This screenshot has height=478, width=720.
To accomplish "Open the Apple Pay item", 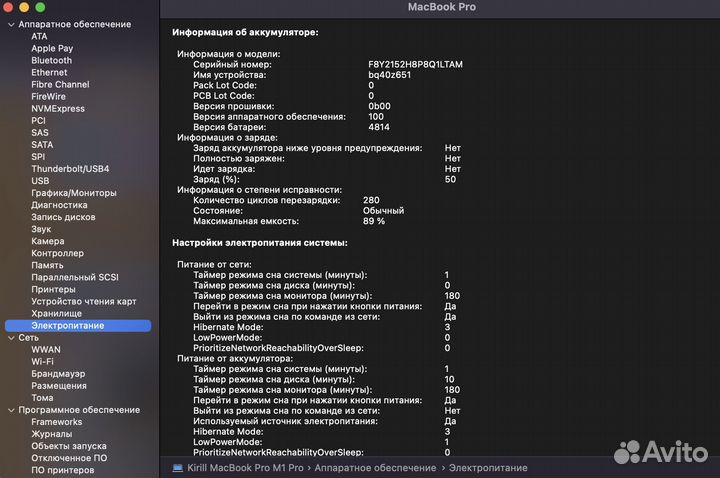I will [x=52, y=48].
